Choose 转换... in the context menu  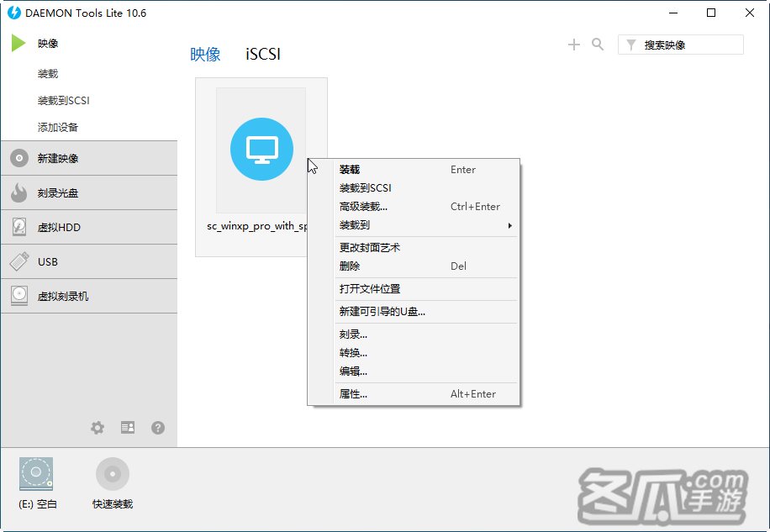point(426,353)
